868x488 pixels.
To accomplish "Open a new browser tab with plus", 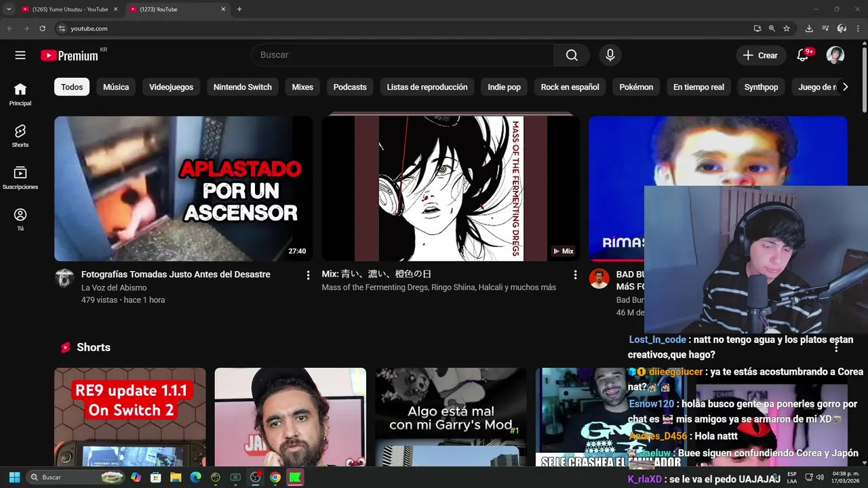I will pyautogui.click(x=239, y=9).
